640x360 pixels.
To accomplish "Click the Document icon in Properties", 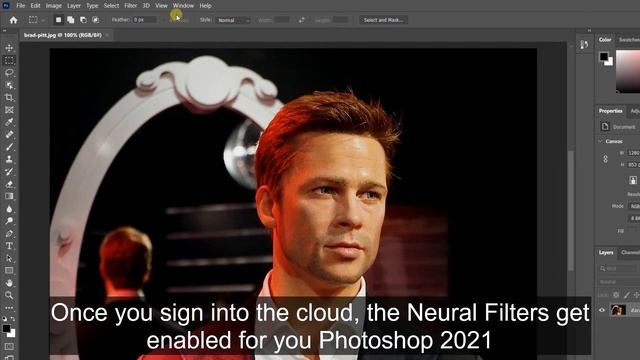I will click(605, 127).
